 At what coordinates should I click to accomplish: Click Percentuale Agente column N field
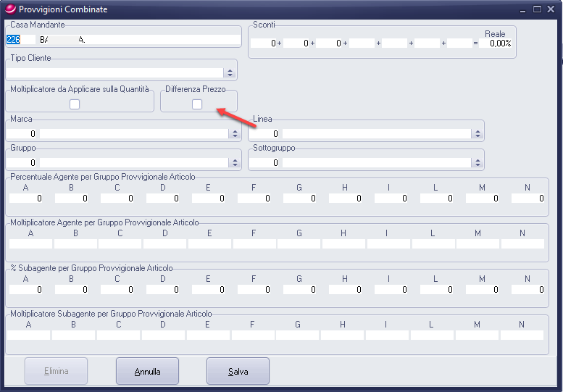pyautogui.click(x=526, y=198)
